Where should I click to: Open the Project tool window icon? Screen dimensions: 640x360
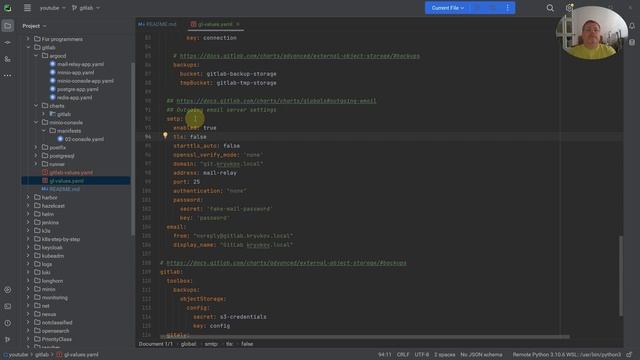click(8, 26)
